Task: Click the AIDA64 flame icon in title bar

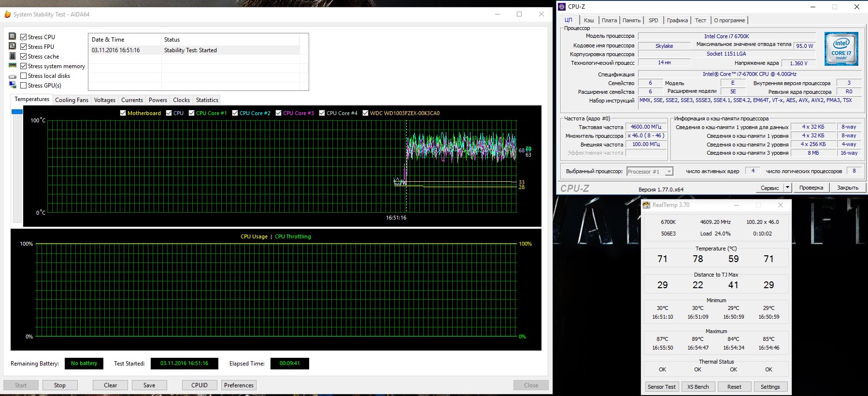Action: point(7,15)
